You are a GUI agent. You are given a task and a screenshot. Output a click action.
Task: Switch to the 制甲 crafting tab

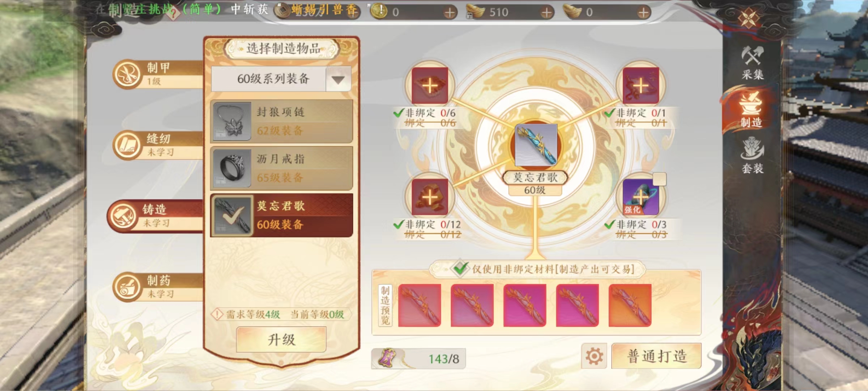point(157,74)
